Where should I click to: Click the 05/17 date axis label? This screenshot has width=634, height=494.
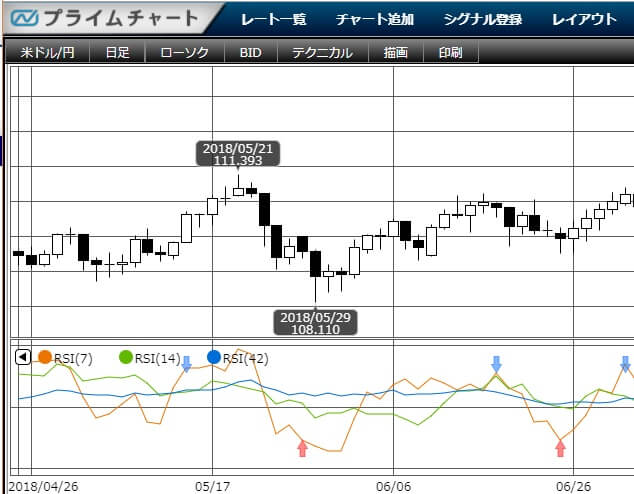[212, 486]
